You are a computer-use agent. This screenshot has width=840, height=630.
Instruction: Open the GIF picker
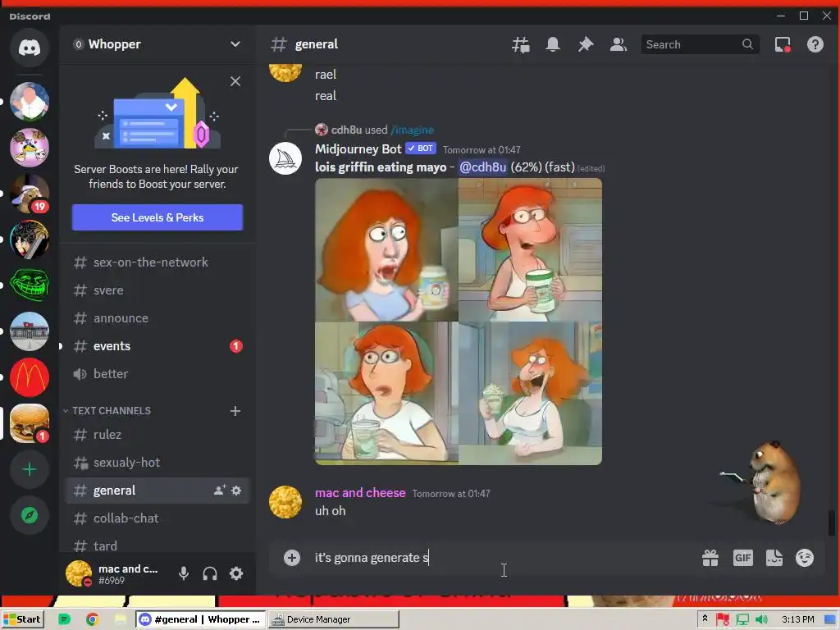(743, 558)
